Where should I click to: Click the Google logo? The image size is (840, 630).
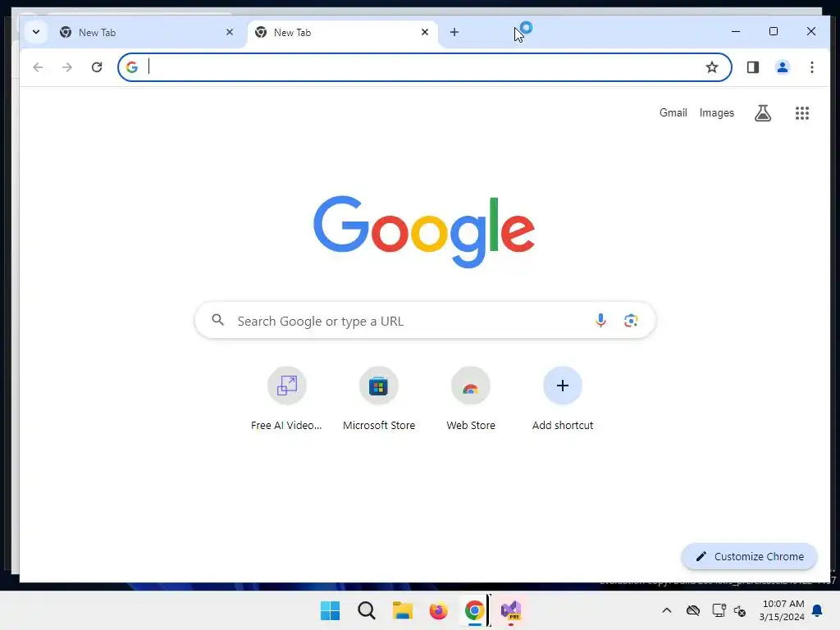[x=424, y=231]
